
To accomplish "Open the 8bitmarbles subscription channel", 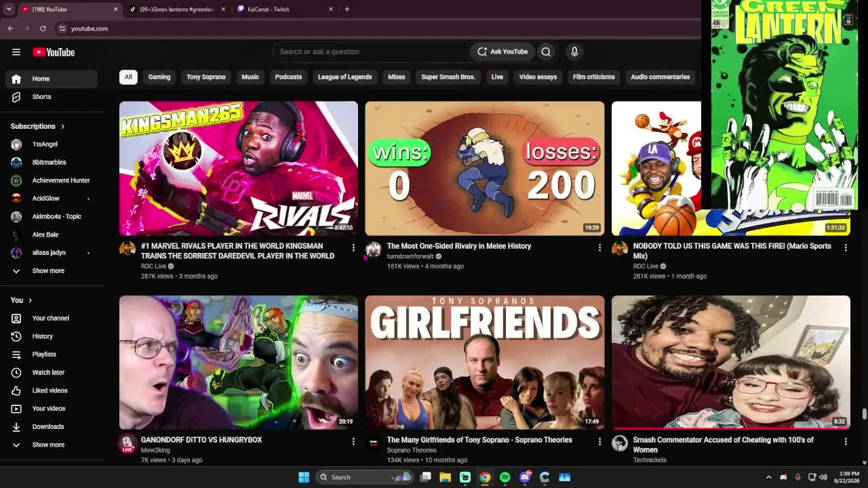I will [52, 163].
